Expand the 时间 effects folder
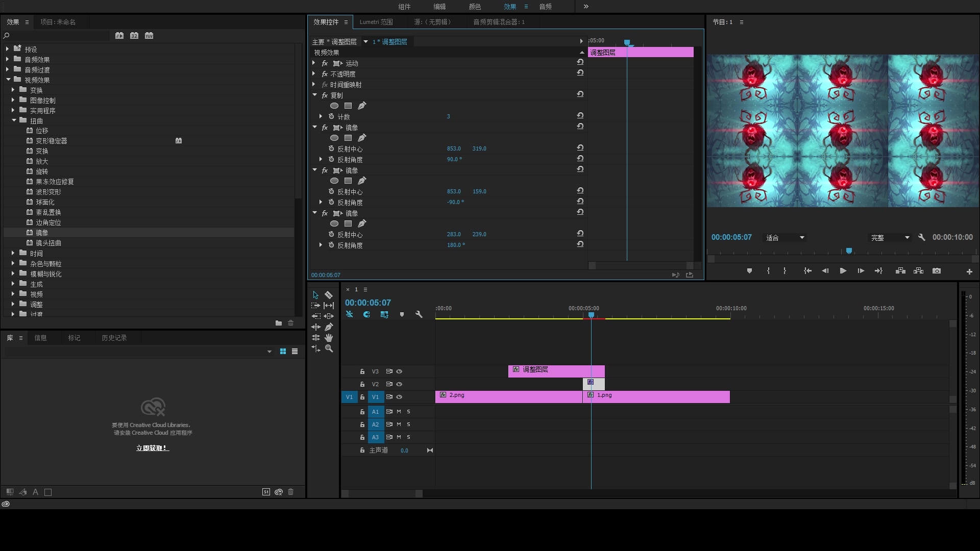 (13, 253)
